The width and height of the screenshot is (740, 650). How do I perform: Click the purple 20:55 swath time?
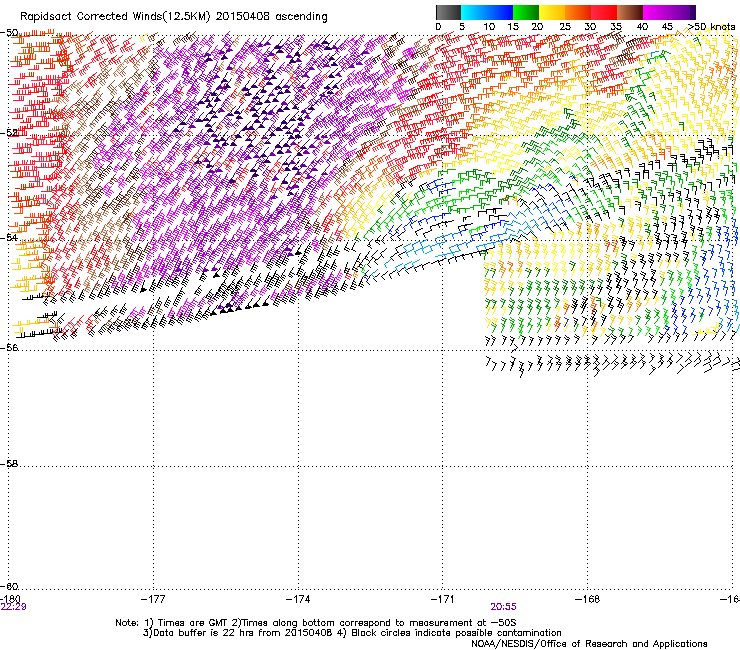[x=503, y=607]
